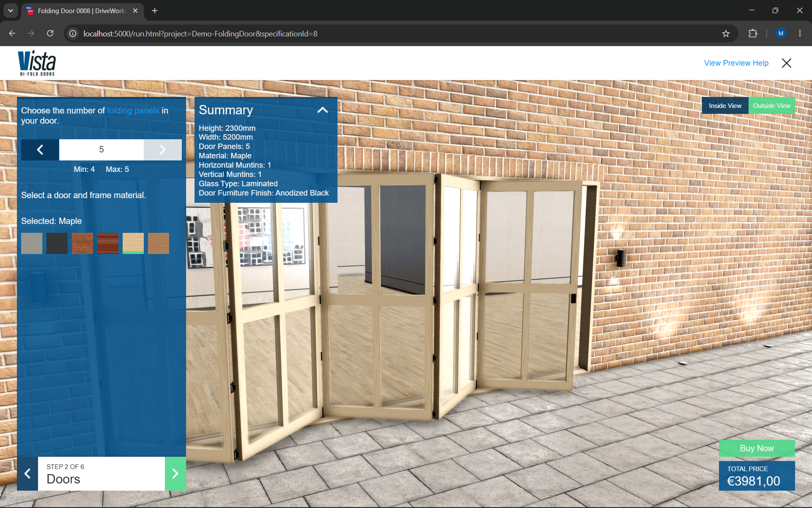Go back to the previous step
812x508 pixels.
point(27,473)
